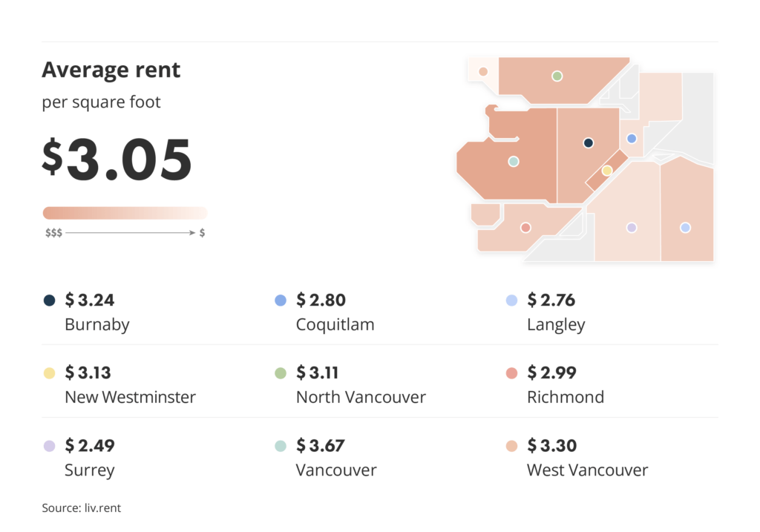Viewport: 760px width, 532px height.
Task: Click the green North Vancouver legend dot
Action: (x=281, y=373)
